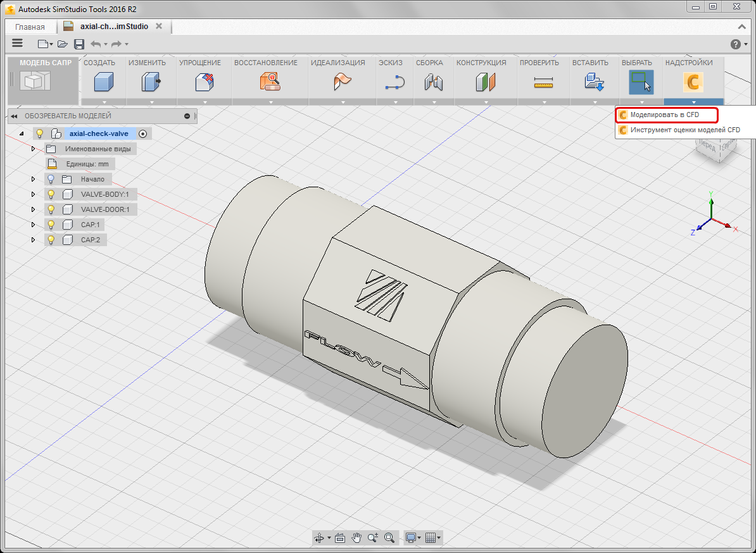Expand the Именованные виды tree node
Screen dimensions: 756x553
pos(34,149)
